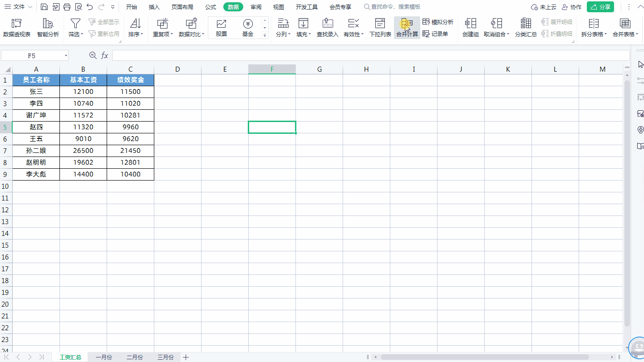Switch to the 公式 Formulas tab
644x362 pixels.
click(211, 7)
